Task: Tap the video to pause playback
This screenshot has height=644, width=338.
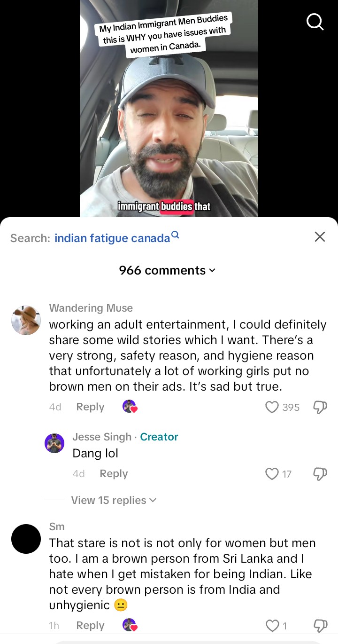Action: [x=169, y=122]
